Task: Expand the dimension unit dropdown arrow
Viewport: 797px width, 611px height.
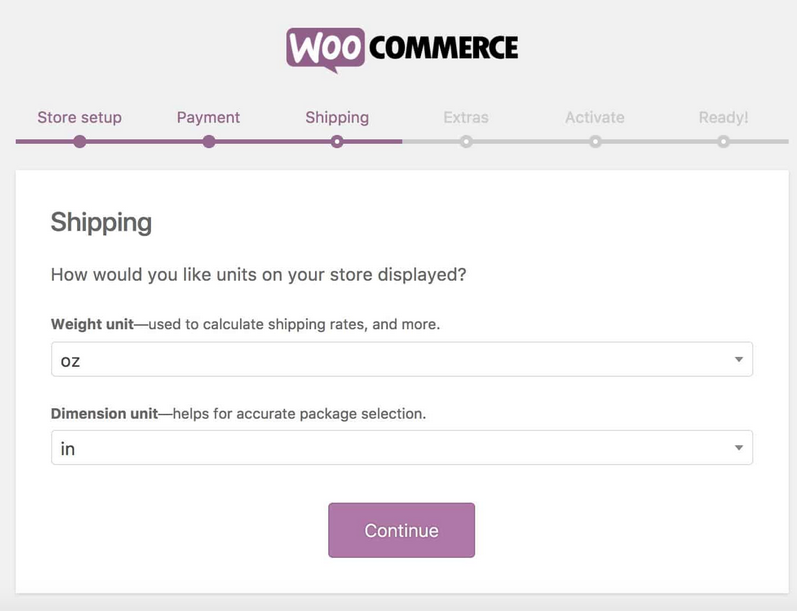Action: tap(738, 448)
